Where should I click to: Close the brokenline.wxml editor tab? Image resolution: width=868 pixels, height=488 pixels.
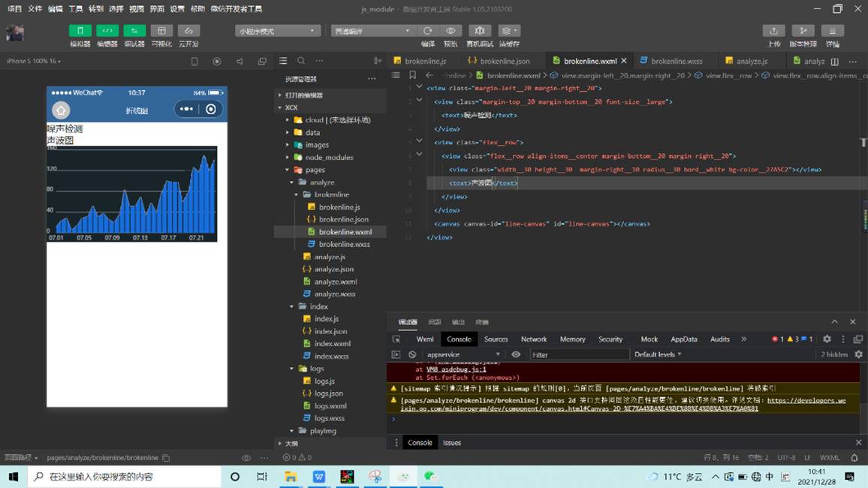coord(624,61)
